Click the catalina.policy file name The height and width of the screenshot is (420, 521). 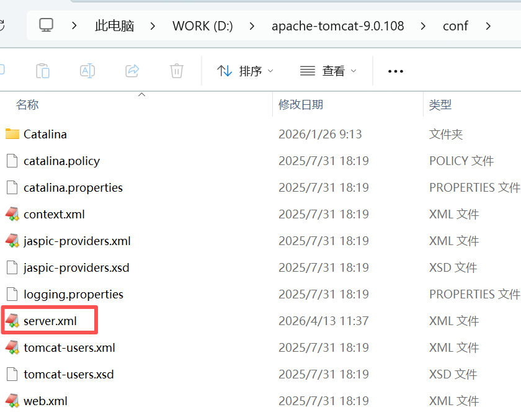[61, 161]
